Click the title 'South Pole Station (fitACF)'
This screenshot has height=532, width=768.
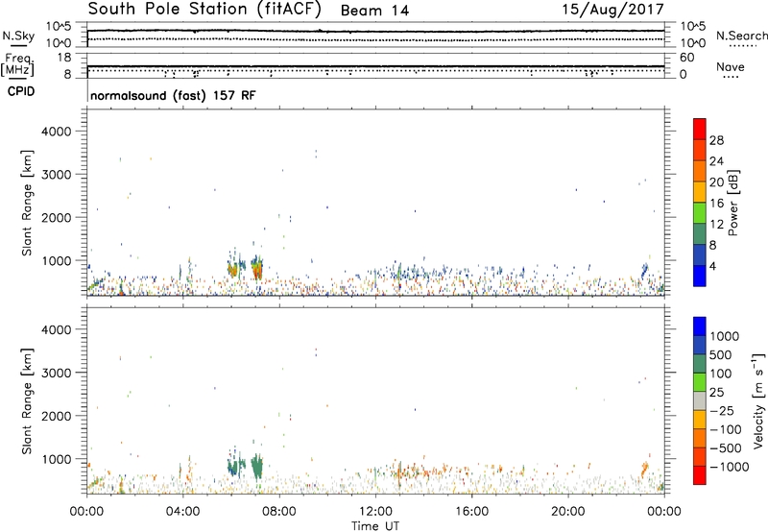(x=204, y=10)
